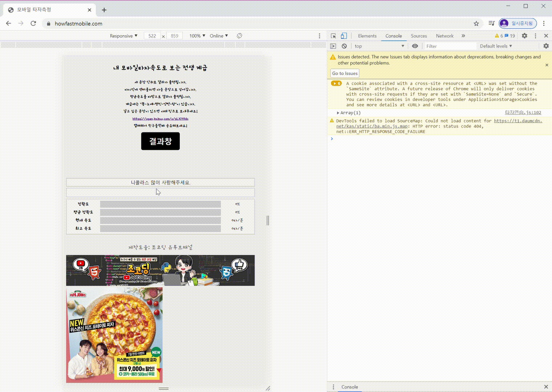Open console settings gear
The width and height of the screenshot is (552, 392).
546,46
